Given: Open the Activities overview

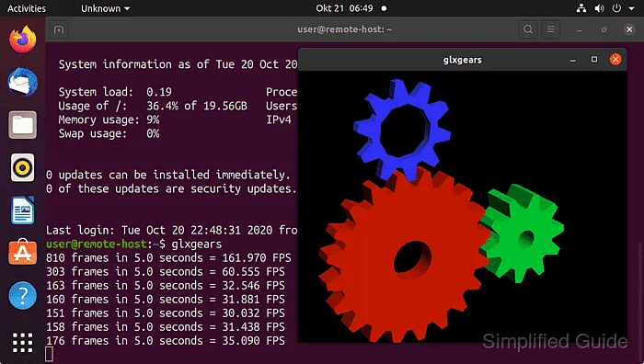Looking at the screenshot, I should (x=27, y=8).
